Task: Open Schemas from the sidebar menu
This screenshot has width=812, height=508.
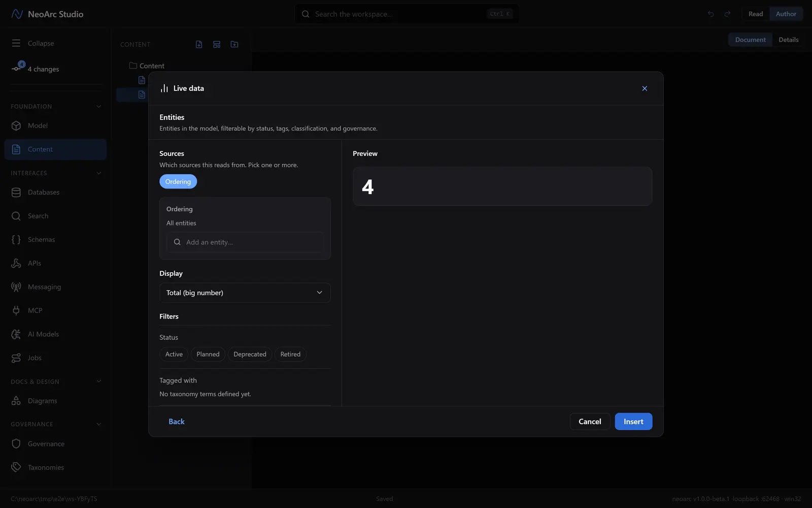Action: 55,239
